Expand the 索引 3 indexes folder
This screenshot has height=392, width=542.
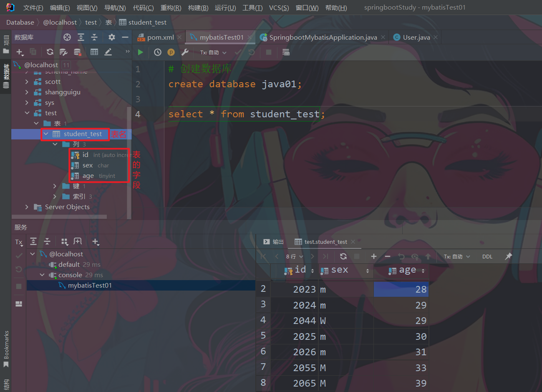[x=55, y=197]
